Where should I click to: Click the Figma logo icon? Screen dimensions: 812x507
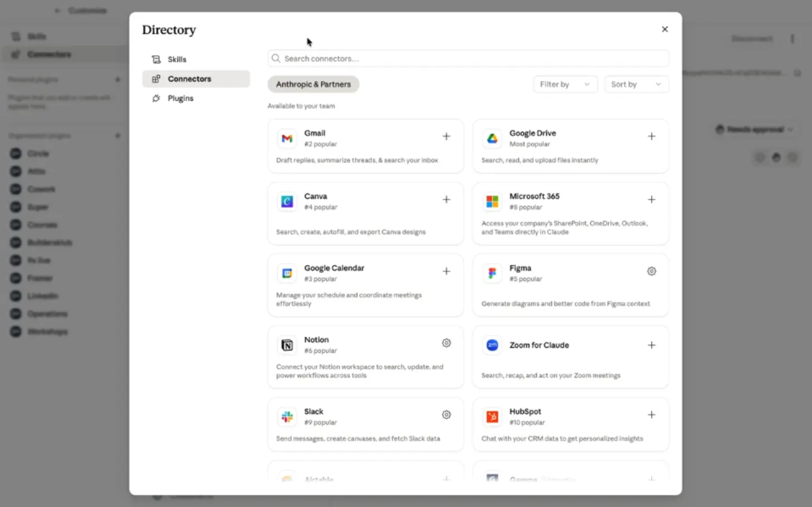coord(492,273)
